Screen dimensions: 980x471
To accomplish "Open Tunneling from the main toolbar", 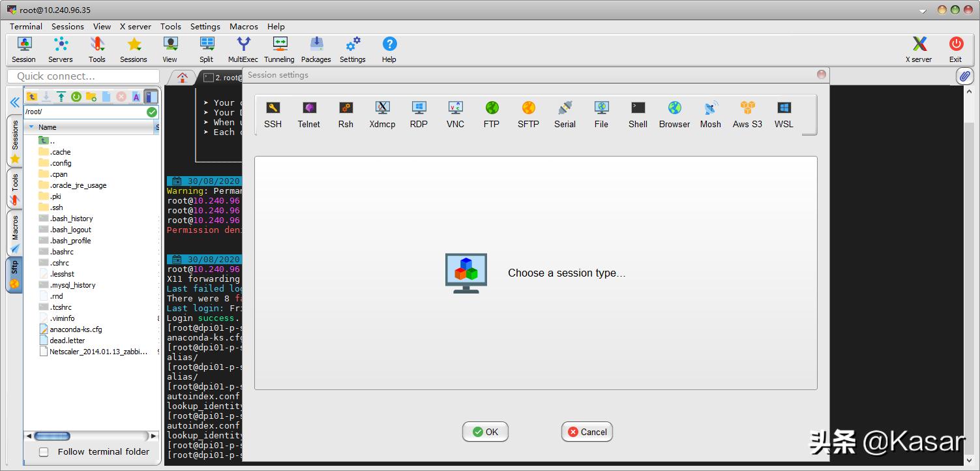I will 279,50.
